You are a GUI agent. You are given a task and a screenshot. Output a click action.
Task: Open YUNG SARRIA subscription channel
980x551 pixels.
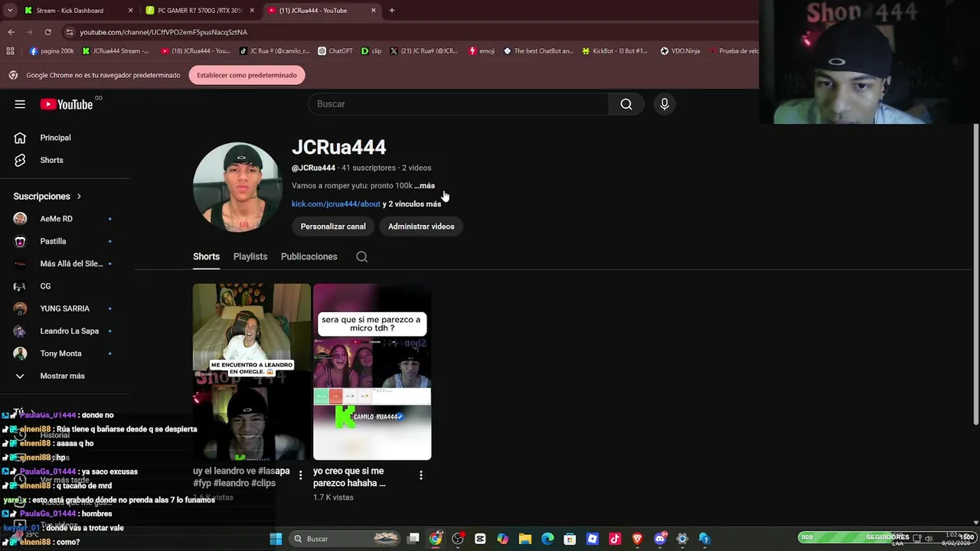(65, 308)
